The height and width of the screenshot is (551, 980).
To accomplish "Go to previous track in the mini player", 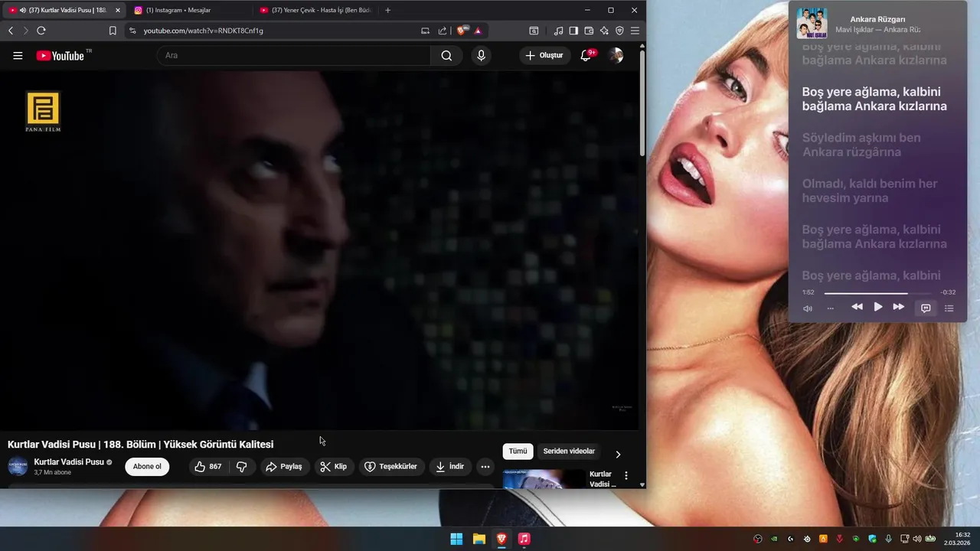I will [x=857, y=307].
